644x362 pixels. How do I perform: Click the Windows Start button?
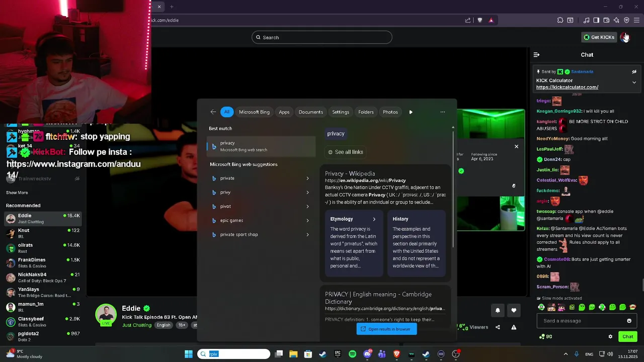click(188, 354)
